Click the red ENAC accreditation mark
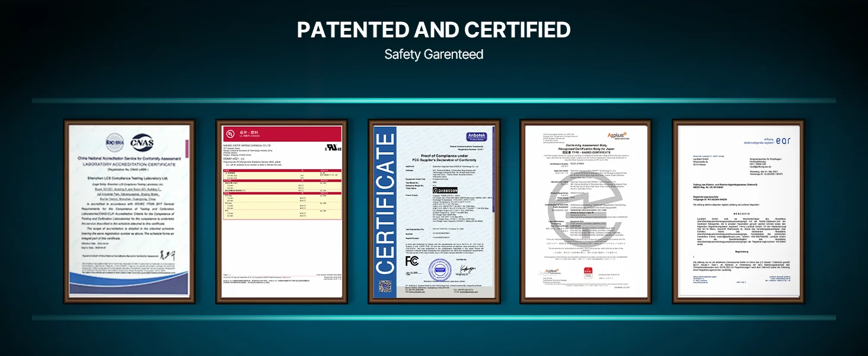Image resolution: width=868 pixels, height=356 pixels. click(588, 272)
